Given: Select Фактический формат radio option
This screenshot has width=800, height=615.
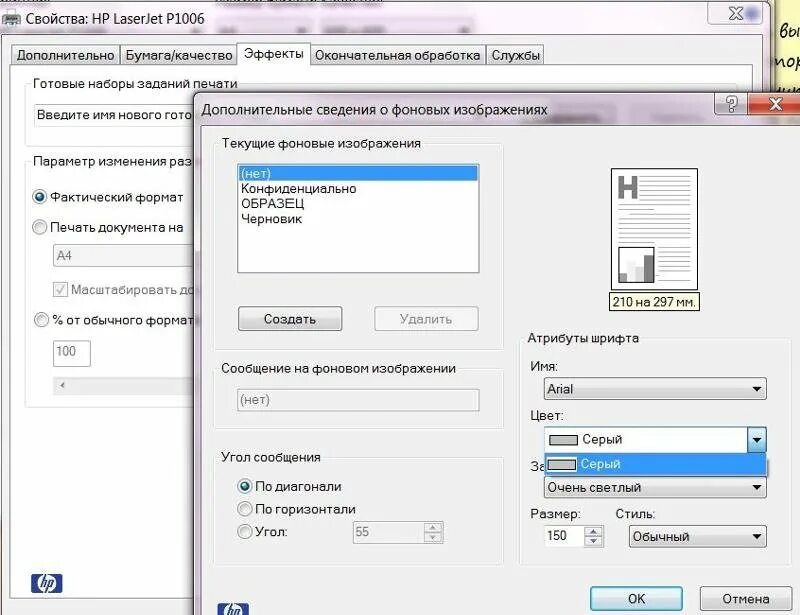Looking at the screenshot, I should coord(39,197).
